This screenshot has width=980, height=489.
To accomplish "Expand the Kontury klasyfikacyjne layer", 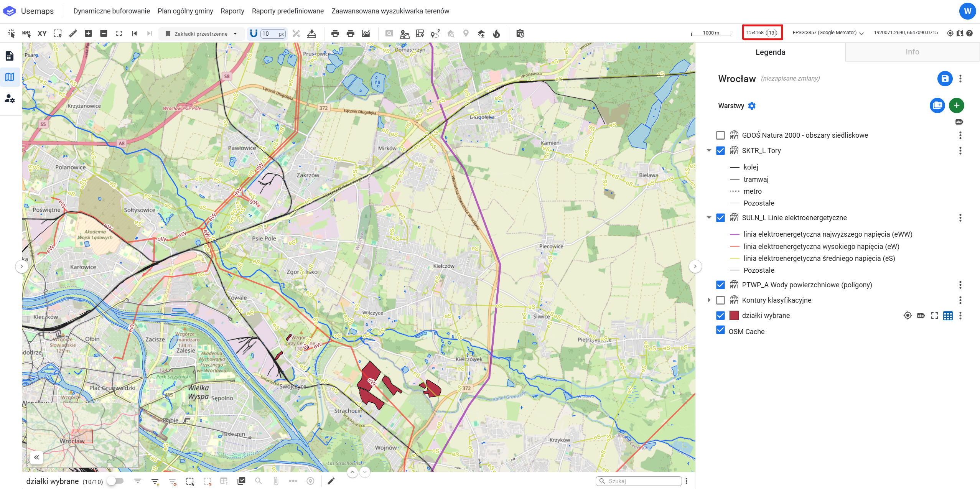I will [709, 300].
